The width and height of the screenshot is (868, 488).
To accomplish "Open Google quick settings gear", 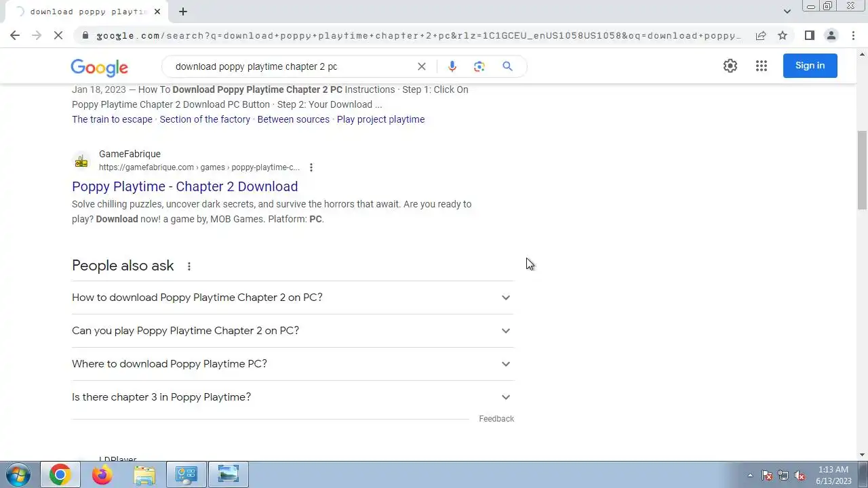I will coord(730,66).
